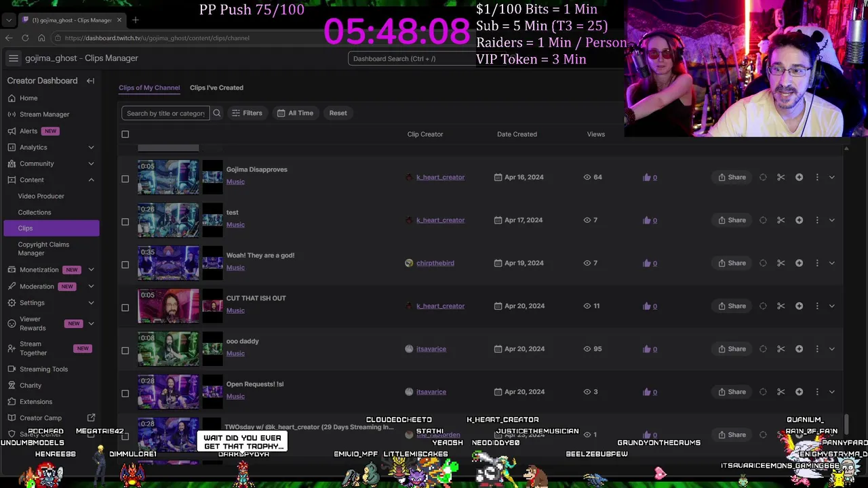Expand the Community section in sidebar
This screenshot has width=868, height=488.
point(91,163)
